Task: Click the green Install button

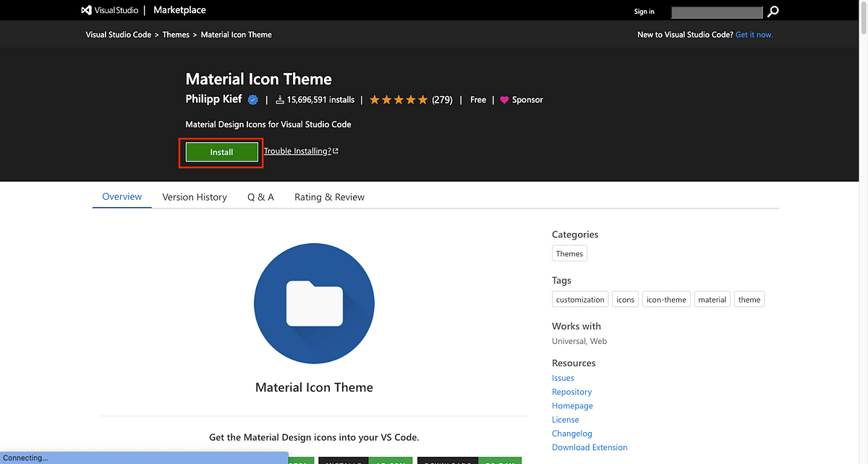Action: 221,152
